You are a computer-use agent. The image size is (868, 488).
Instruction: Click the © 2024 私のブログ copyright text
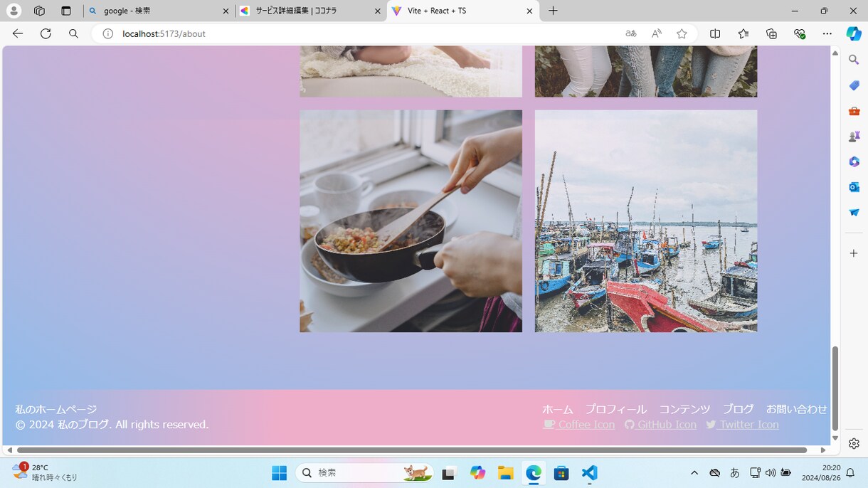[x=112, y=425]
